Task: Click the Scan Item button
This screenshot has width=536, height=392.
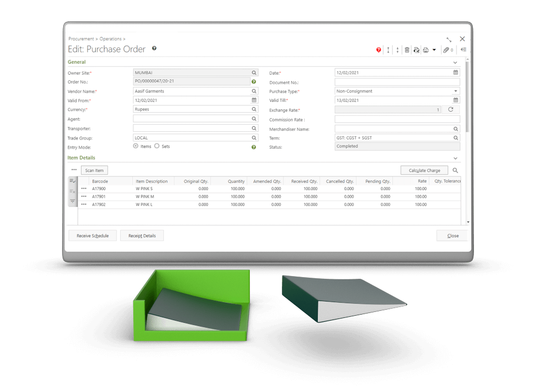Action: tap(94, 170)
